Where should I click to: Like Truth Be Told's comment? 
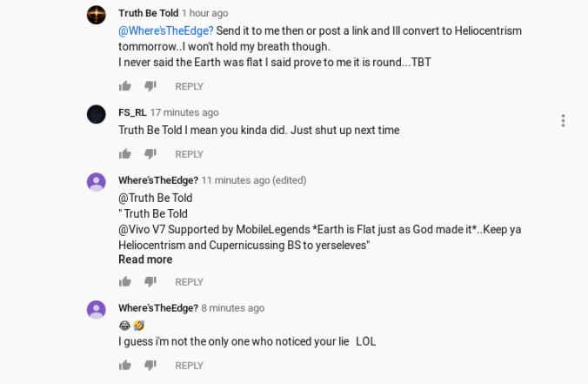(x=125, y=86)
